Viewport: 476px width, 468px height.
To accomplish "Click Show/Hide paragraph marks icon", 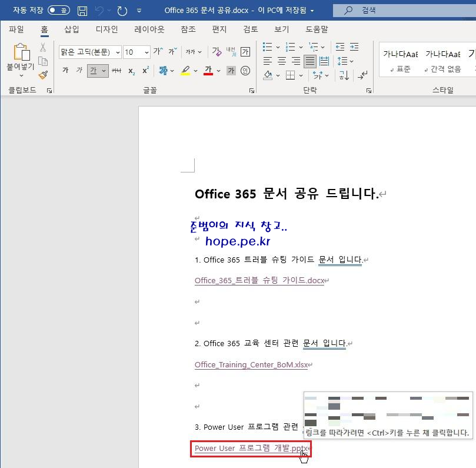I will pos(362,75).
